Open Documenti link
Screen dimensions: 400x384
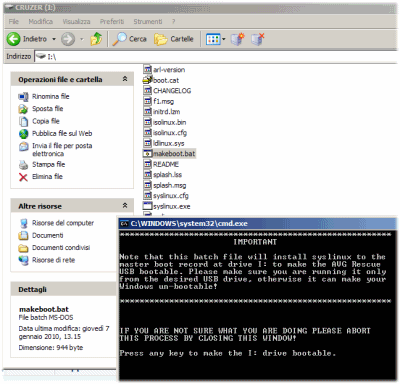click(x=48, y=235)
